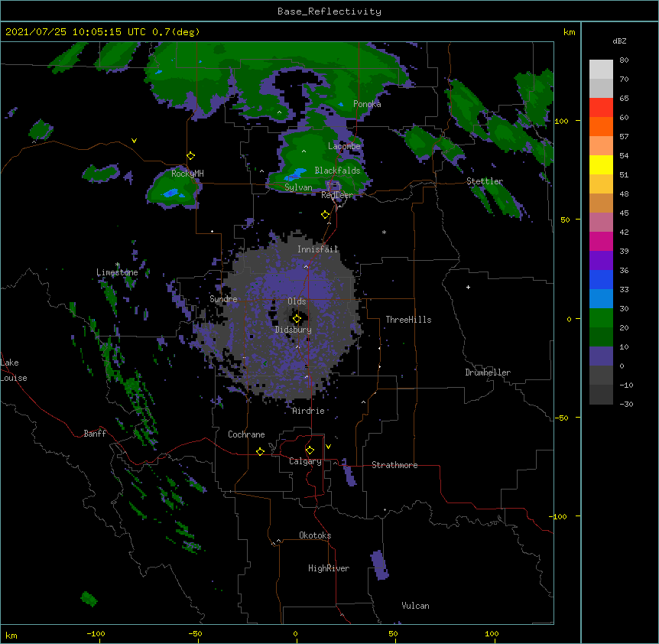Select the yellow diamond marker south of RedDeer
659x644 pixels.
point(326,215)
